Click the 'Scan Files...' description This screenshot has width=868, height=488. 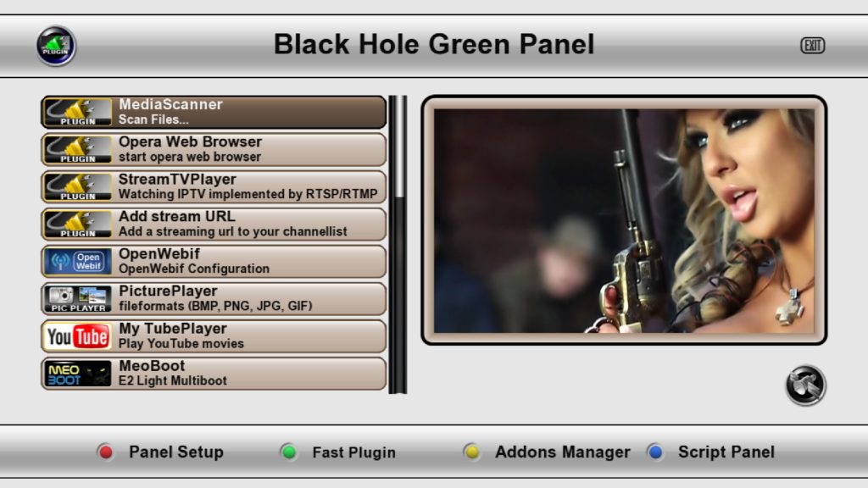tap(153, 119)
